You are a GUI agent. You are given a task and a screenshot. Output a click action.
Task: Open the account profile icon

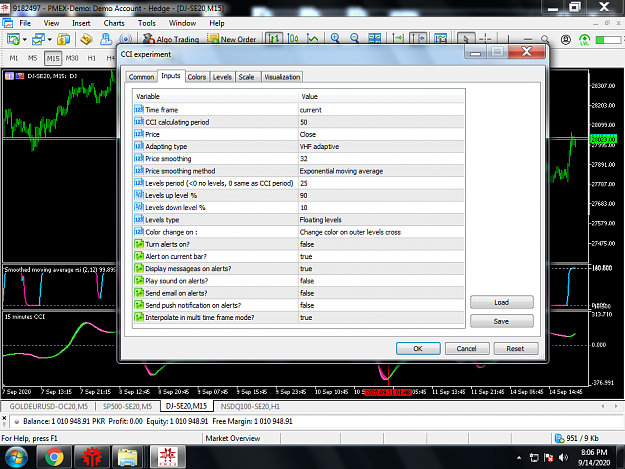pos(566,39)
